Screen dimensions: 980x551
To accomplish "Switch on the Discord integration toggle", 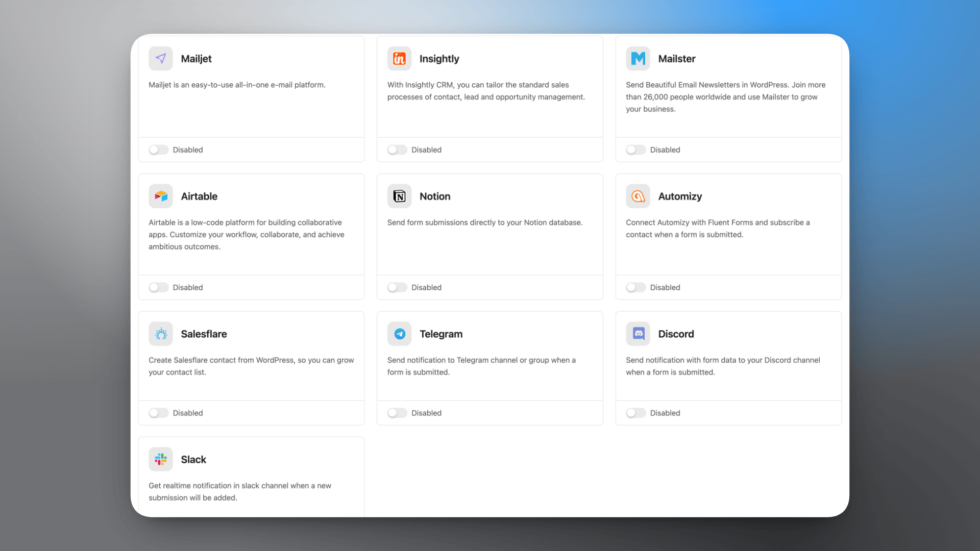I will click(636, 413).
